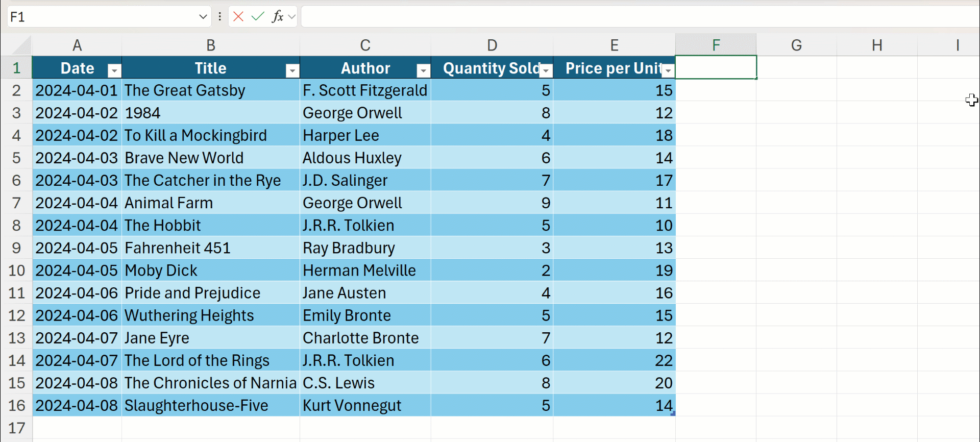The width and height of the screenshot is (980, 442).
Task: Select row 10 header
Action: (16, 271)
